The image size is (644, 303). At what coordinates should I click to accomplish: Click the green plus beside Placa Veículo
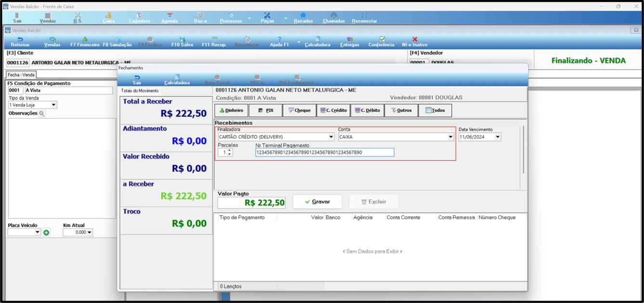[46, 233]
